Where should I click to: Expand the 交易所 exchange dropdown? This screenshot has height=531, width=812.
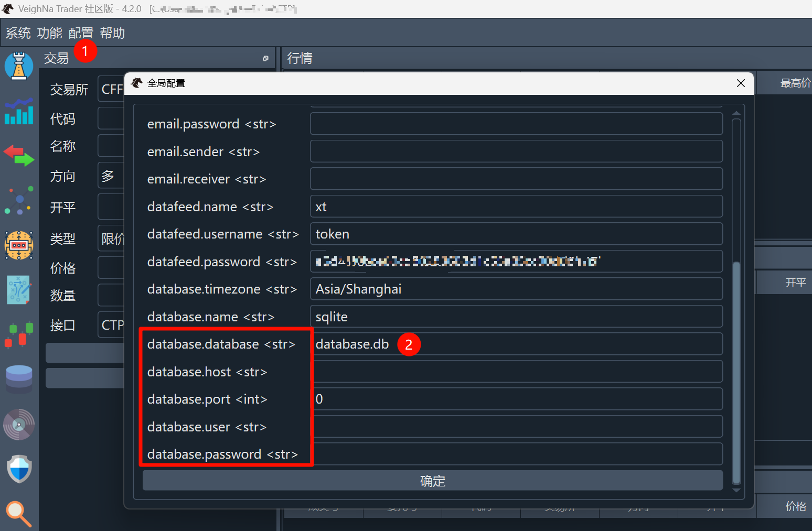coord(111,90)
